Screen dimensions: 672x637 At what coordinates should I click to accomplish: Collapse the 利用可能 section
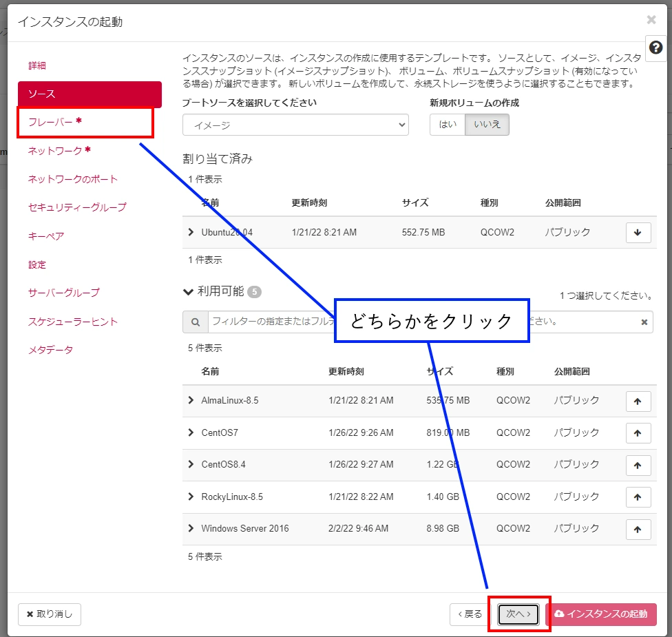188,291
